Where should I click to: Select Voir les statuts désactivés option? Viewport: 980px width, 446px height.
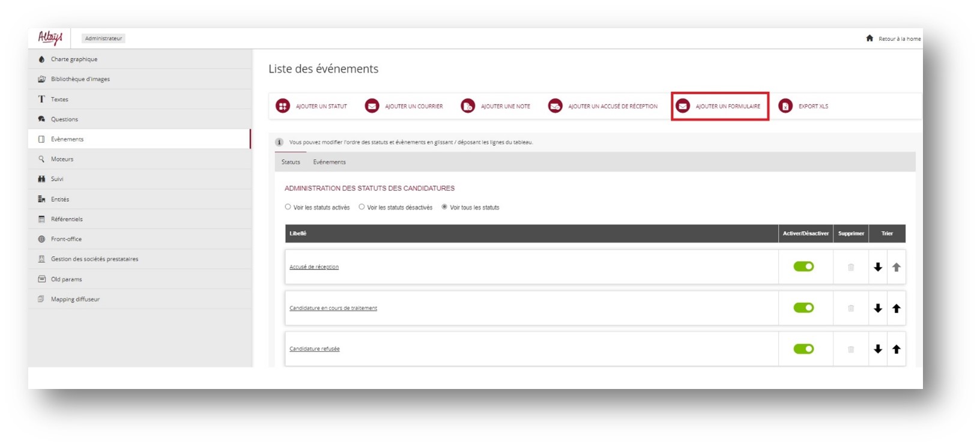pyautogui.click(x=361, y=207)
